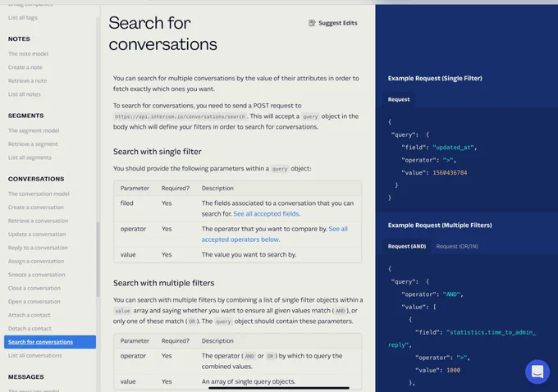Click the Suggest Edits pencil icon
558x392 pixels.
[x=312, y=23]
